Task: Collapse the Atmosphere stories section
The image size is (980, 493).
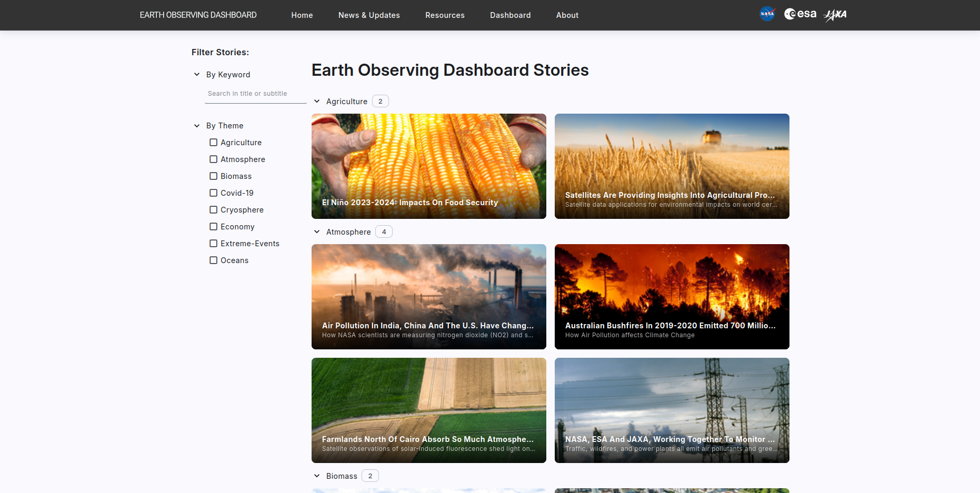Action: [x=317, y=232]
